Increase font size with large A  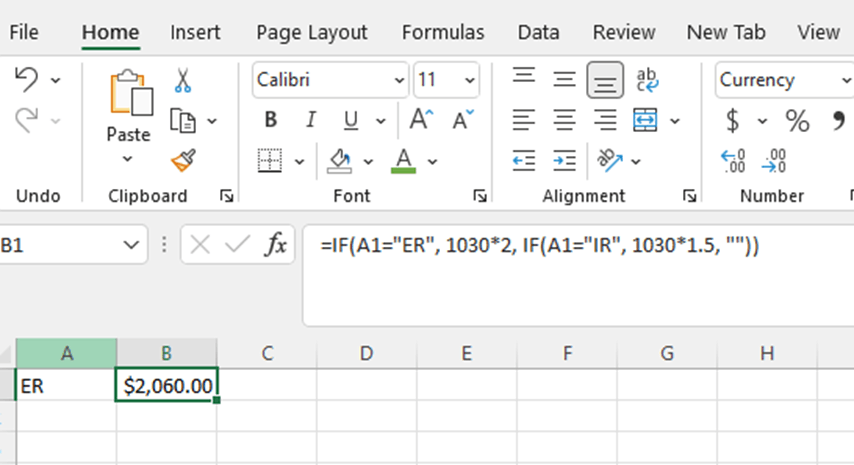(420, 119)
